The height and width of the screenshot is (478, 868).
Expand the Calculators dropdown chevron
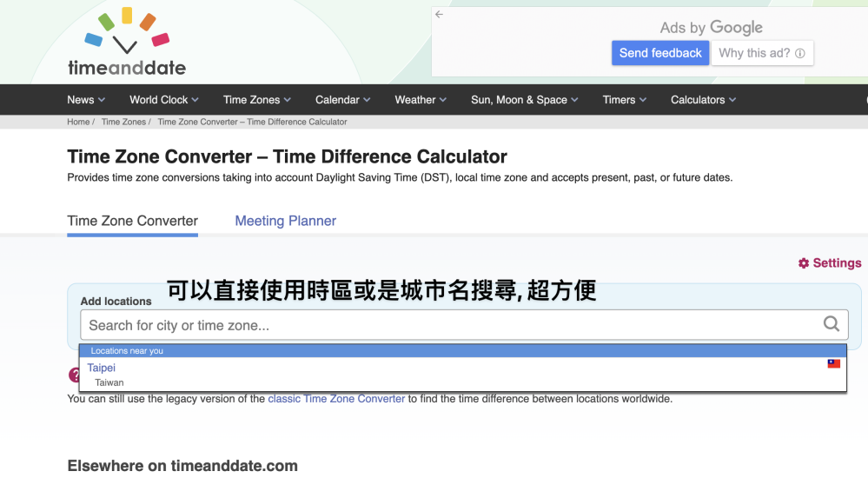(x=732, y=100)
